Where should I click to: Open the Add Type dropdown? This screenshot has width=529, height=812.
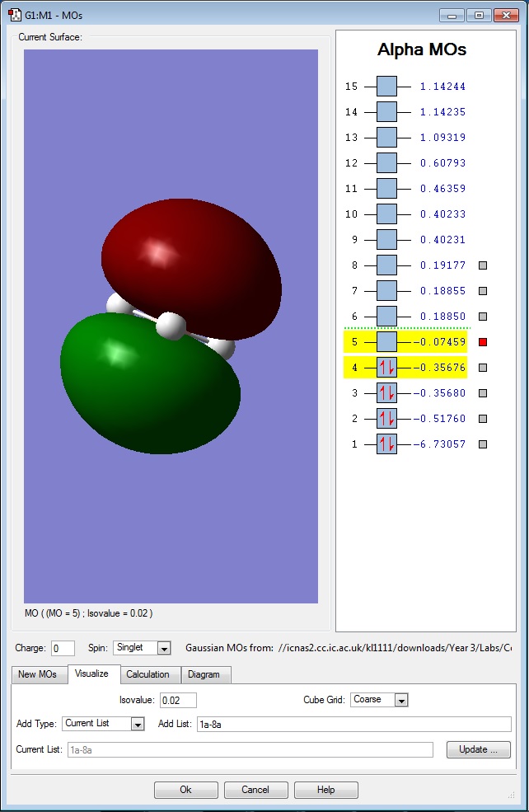click(104, 724)
